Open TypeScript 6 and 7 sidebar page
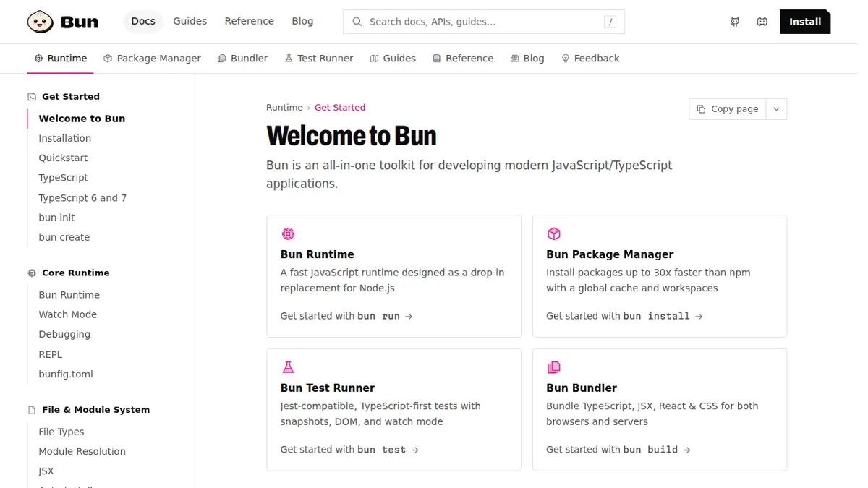Screen dimensions: 868x488 point(82,198)
